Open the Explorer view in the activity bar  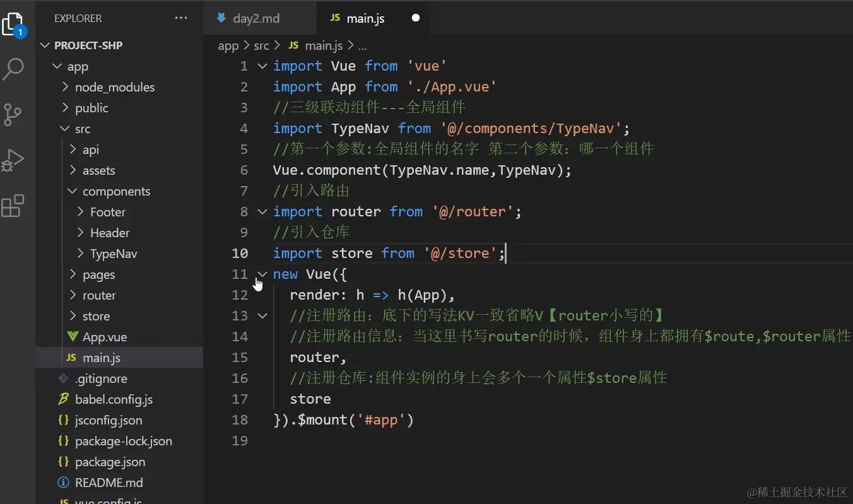[14, 25]
